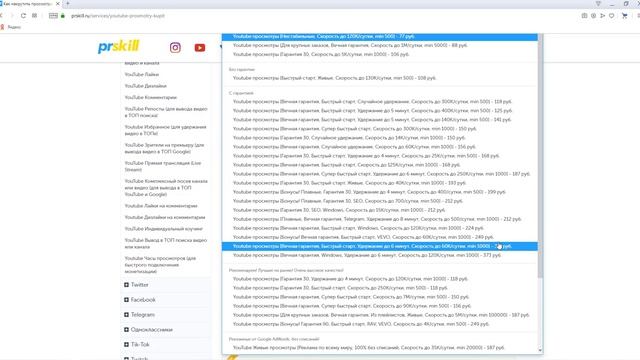Select the Windows option priced 373 руб

point(380,255)
